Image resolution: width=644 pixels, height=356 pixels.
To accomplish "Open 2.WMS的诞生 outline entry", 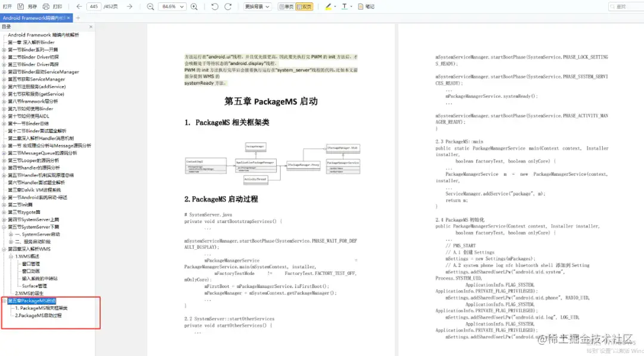I will tap(29, 293).
